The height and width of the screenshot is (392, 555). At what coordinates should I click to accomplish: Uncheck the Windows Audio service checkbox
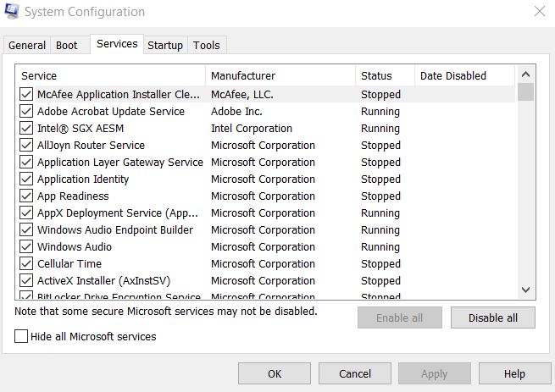(x=26, y=246)
